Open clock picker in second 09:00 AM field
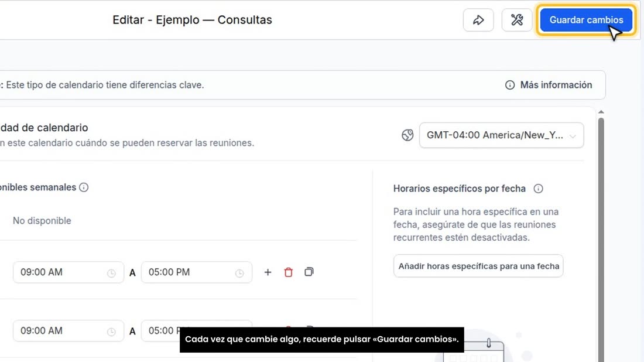 (111, 332)
